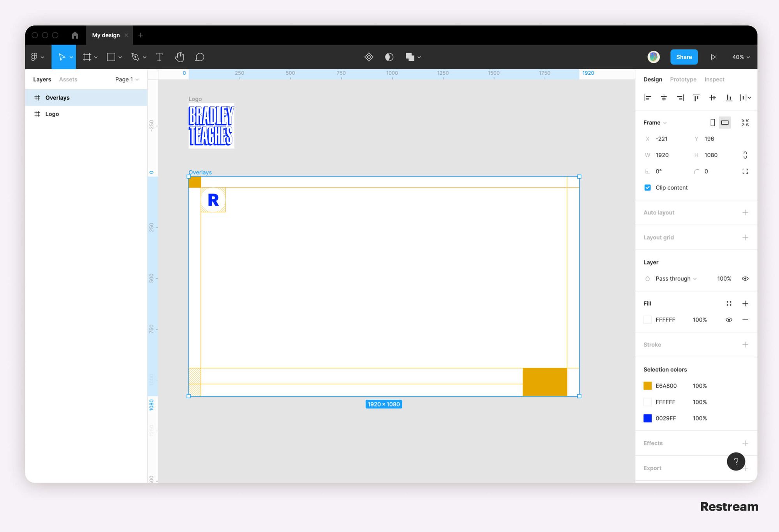Screen dimensions: 779x532
Task: Add new stroke property
Action: tap(745, 344)
